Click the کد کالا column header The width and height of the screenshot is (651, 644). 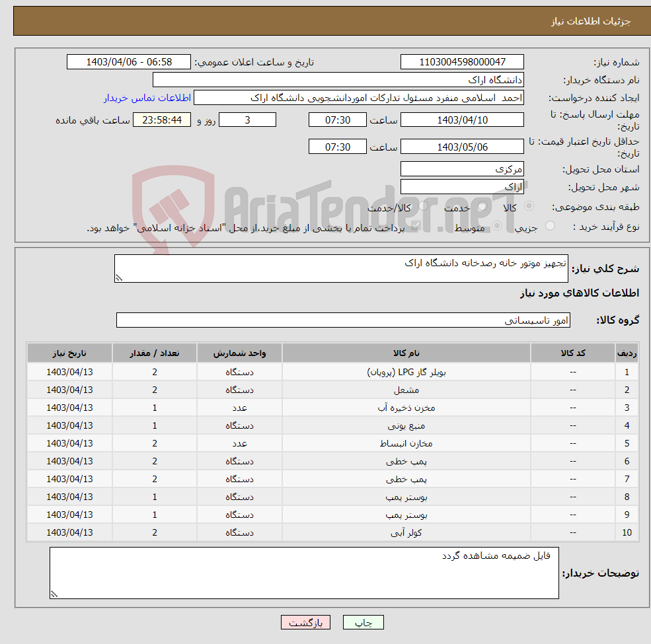tap(573, 353)
